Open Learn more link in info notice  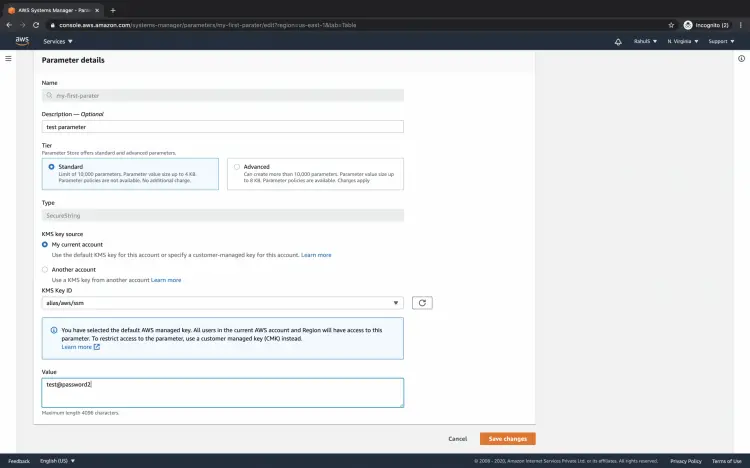click(x=80, y=347)
